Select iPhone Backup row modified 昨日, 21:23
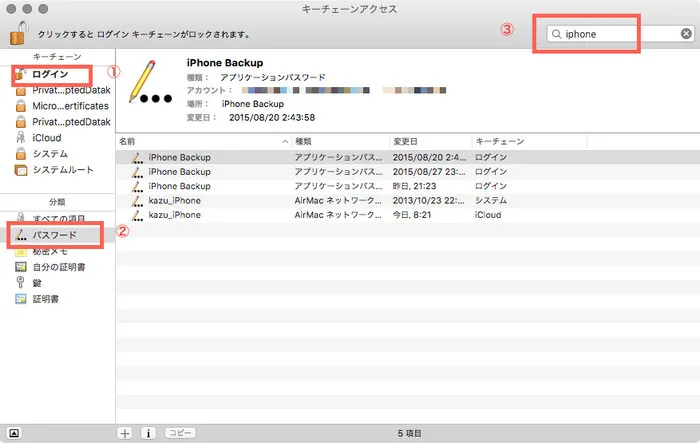This screenshot has width=700, height=443. coord(408,186)
